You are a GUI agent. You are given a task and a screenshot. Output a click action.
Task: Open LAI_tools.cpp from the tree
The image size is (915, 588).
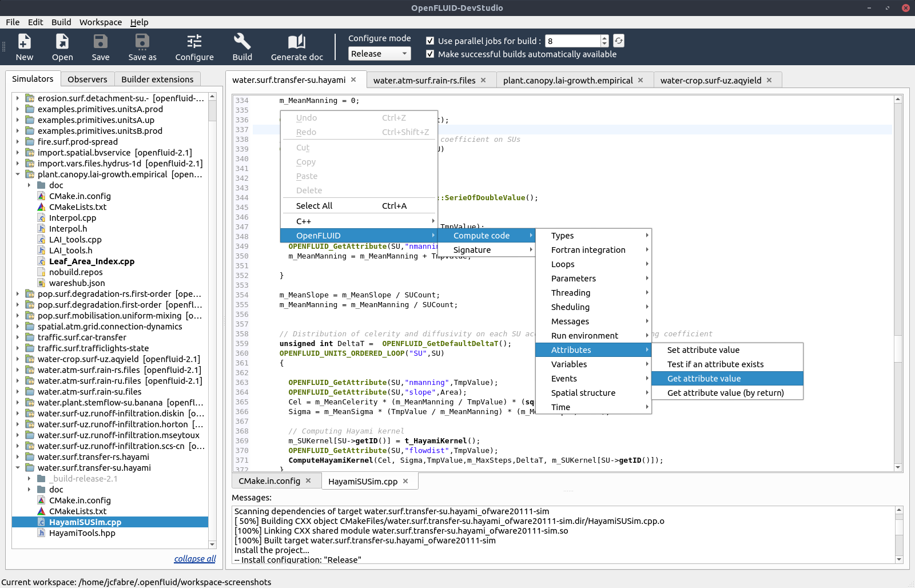pyautogui.click(x=75, y=240)
